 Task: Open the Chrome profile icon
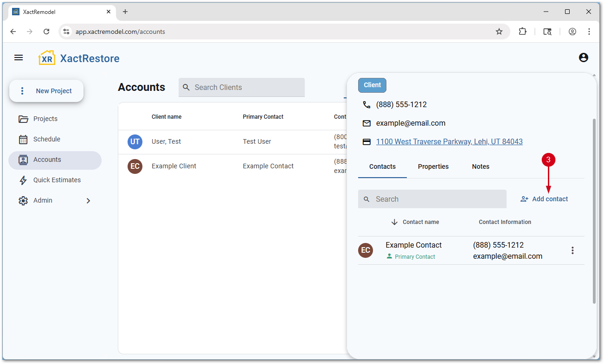coord(572,32)
